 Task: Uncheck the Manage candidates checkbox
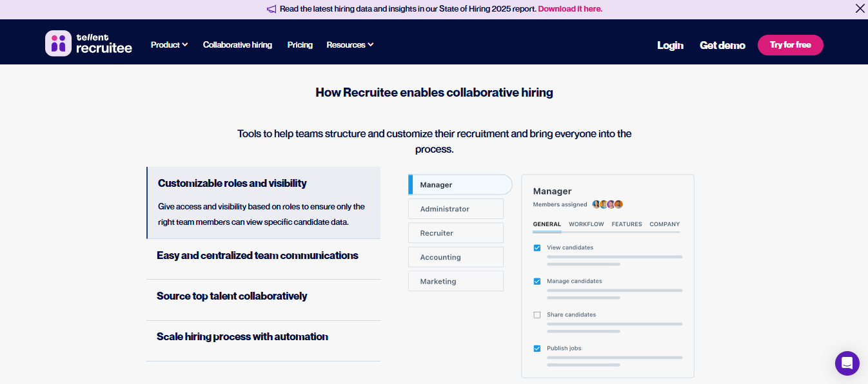coord(537,281)
